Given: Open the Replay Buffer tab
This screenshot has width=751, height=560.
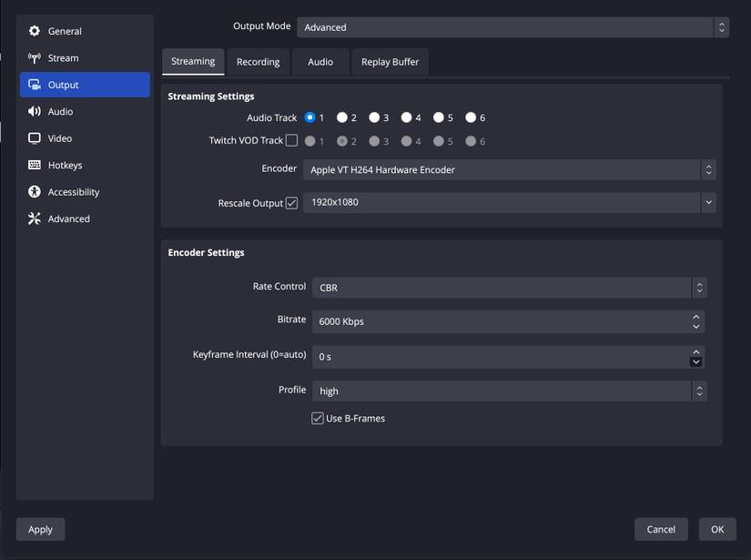Looking at the screenshot, I should pyautogui.click(x=390, y=62).
